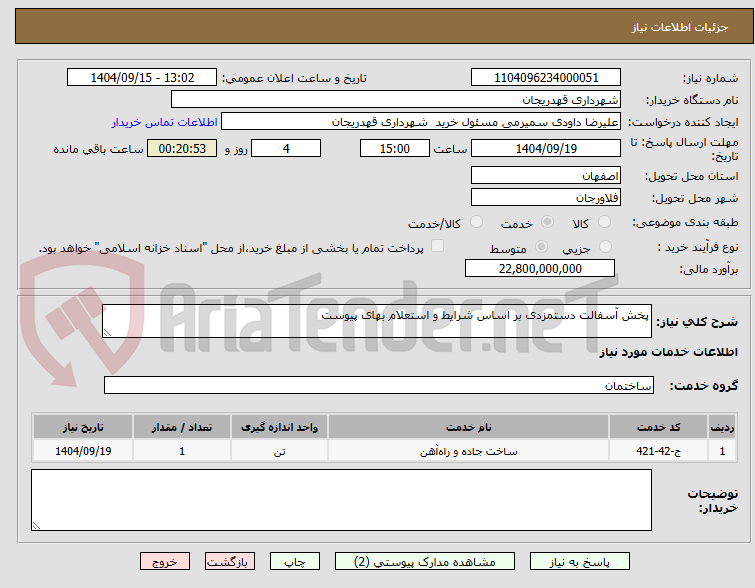The image size is (755, 588).
Task: Click the ردیف column header
Action: (x=722, y=427)
